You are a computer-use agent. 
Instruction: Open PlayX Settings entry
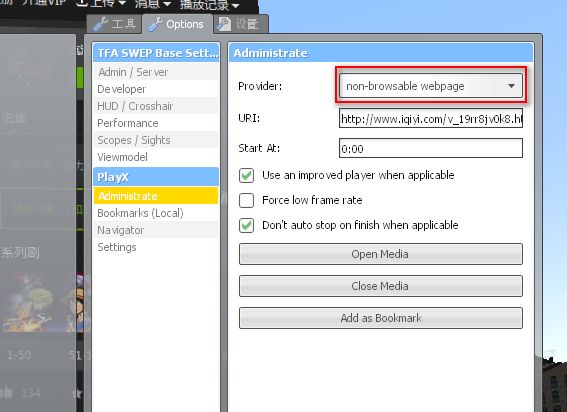click(156, 247)
